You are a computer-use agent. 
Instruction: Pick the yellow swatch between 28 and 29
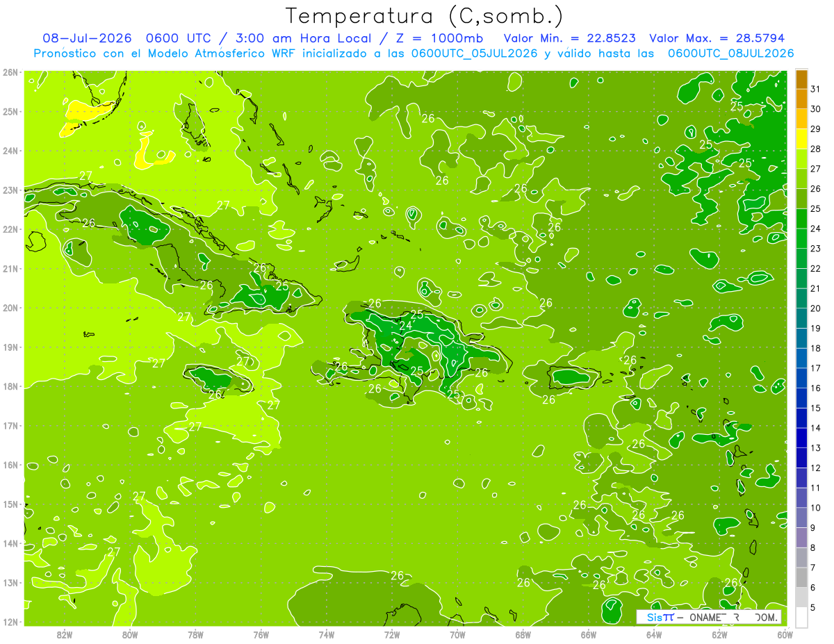pyautogui.click(x=801, y=139)
